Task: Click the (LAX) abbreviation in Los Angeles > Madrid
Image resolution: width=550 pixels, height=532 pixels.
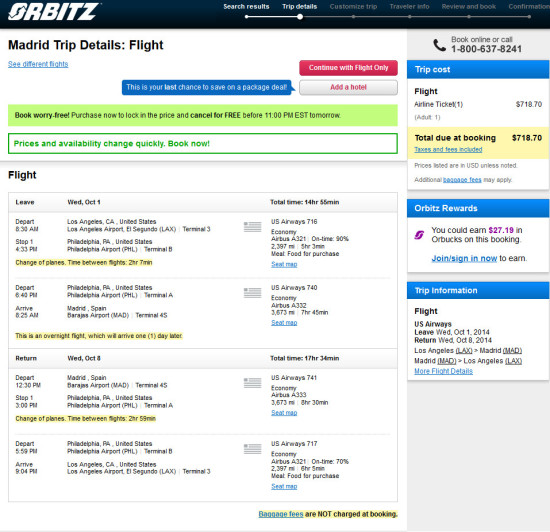Action: (x=464, y=351)
